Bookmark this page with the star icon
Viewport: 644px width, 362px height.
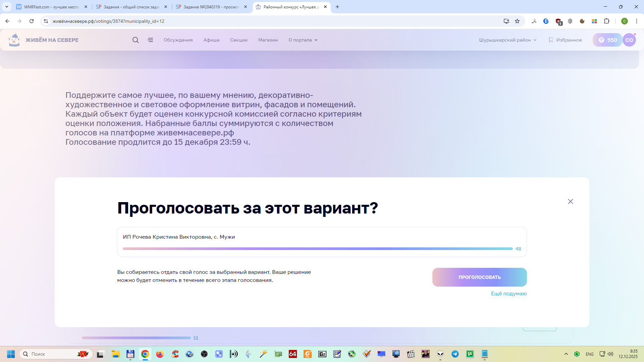[517, 21]
